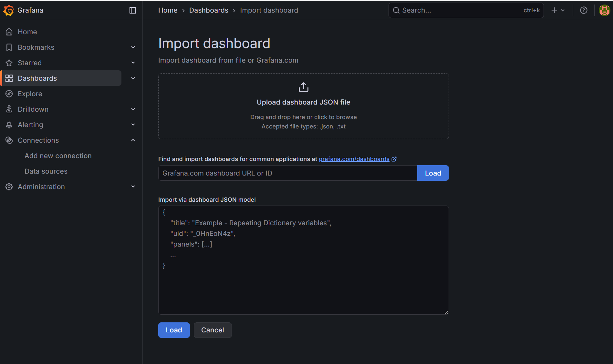Click the Dashboards grid icon
This screenshot has height=364, width=613.
[x=9, y=78]
